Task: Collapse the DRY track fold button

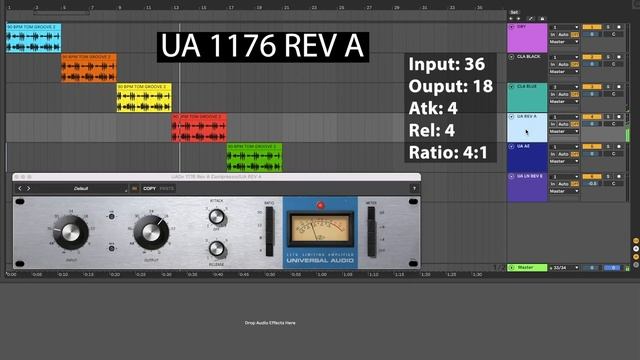Action: pos(511,27)
